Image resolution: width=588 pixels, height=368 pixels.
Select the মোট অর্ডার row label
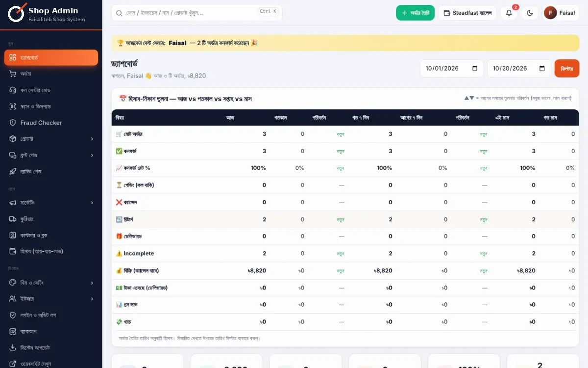pos(129,134)
